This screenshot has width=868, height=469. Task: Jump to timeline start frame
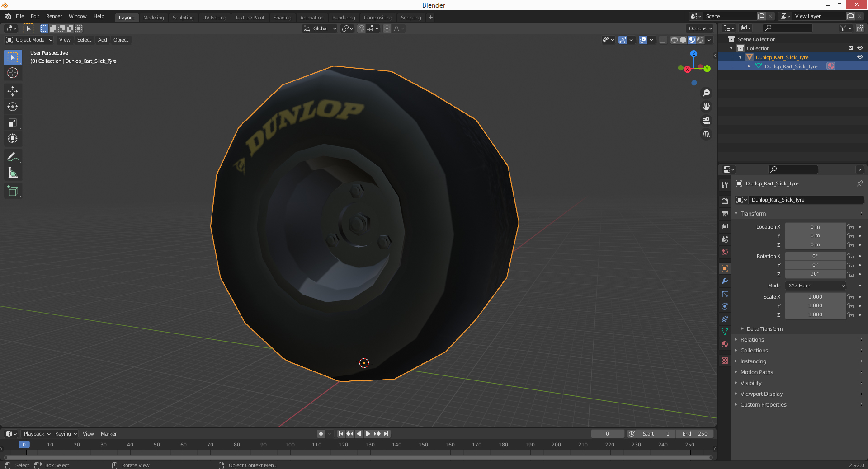point(341,434)
